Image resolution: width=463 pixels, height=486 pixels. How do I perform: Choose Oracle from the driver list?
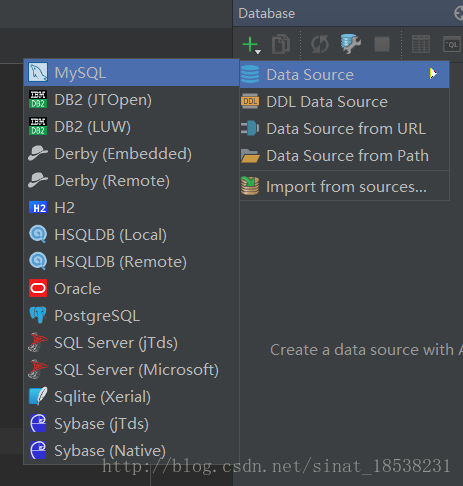tap(132, 289)
